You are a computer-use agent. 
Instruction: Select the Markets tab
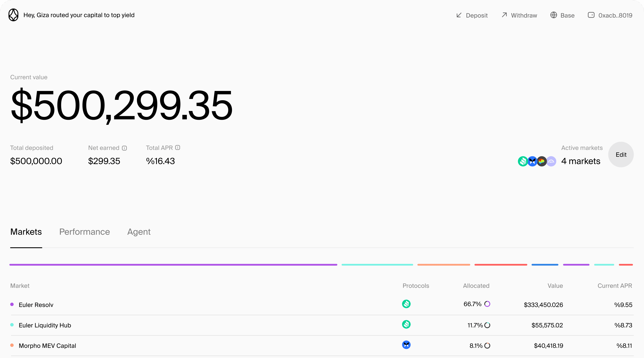(x=26, y=232)
